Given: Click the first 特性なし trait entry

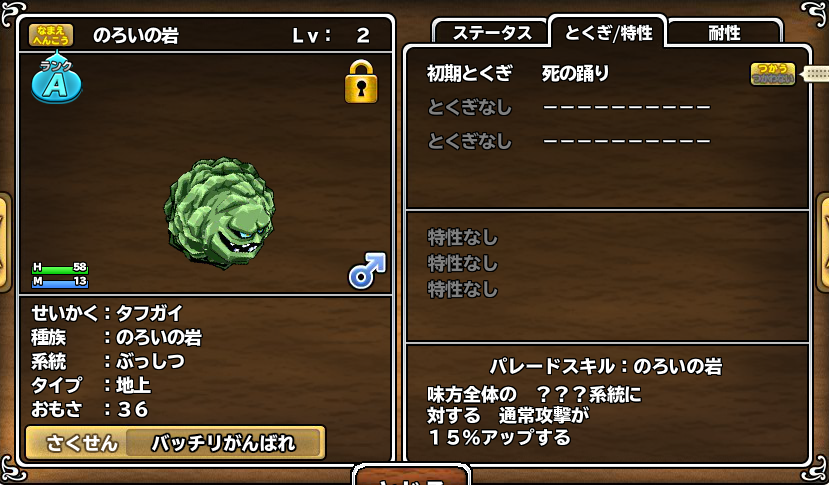Looking at the screenshot, I should 463,237.
